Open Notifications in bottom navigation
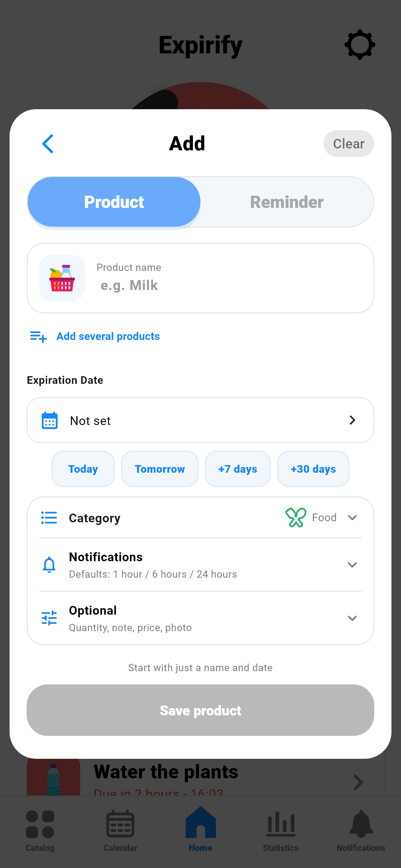This screenshot has width=401, height=868. point(361,831)
